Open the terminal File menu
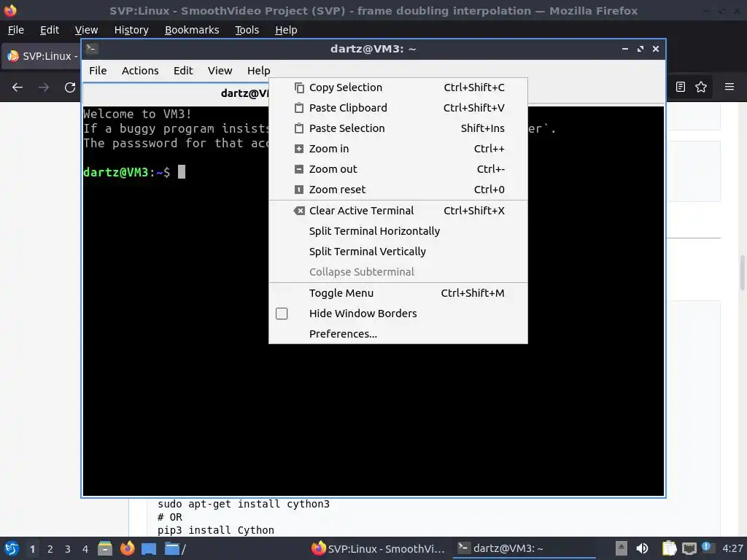The height and width of the screenshot is (560, 747). pyautogui.click(x=98, y=71)
